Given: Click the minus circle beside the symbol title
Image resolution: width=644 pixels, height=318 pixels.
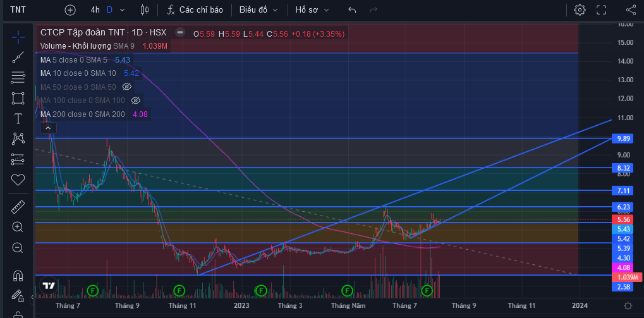Looking at the screenshot, I should (x=179, y=33).
